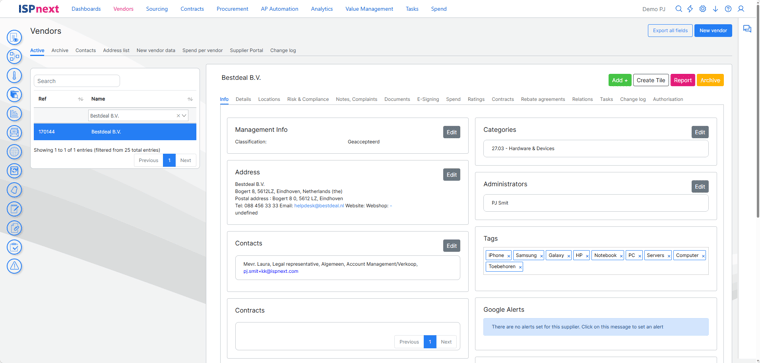The image size is (760, 363).
Task: Click the clipboard checkmark sidebar icon
Action: pos(15,247)
